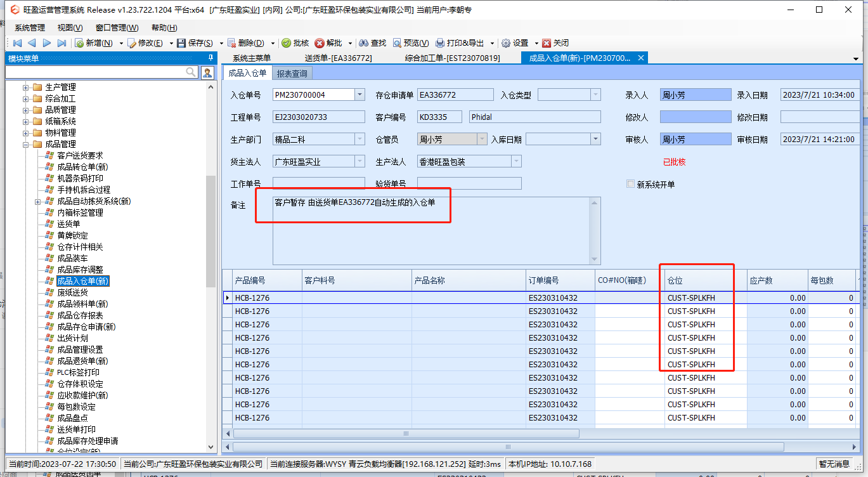Open dropdown arrow next to 打印&导出
This screenshot has height=477, width=868.
click(493, 43)
